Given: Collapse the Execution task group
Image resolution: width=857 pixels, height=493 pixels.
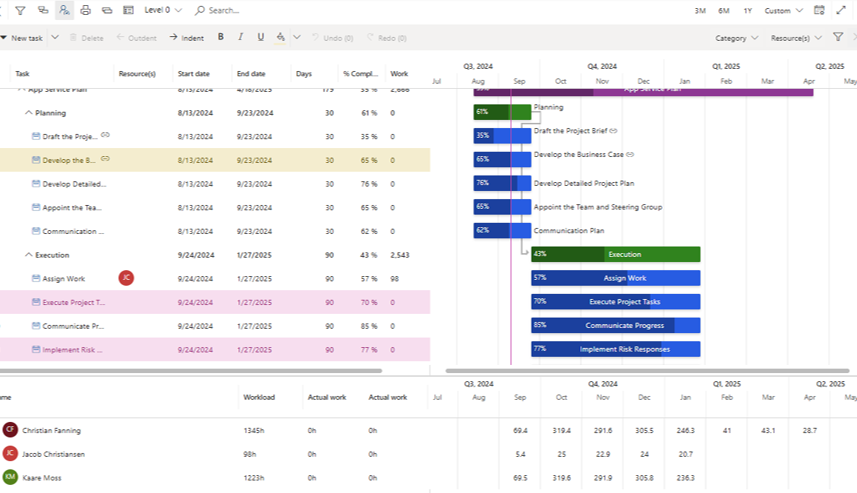Looking at the screenshot, I should 28,255.
